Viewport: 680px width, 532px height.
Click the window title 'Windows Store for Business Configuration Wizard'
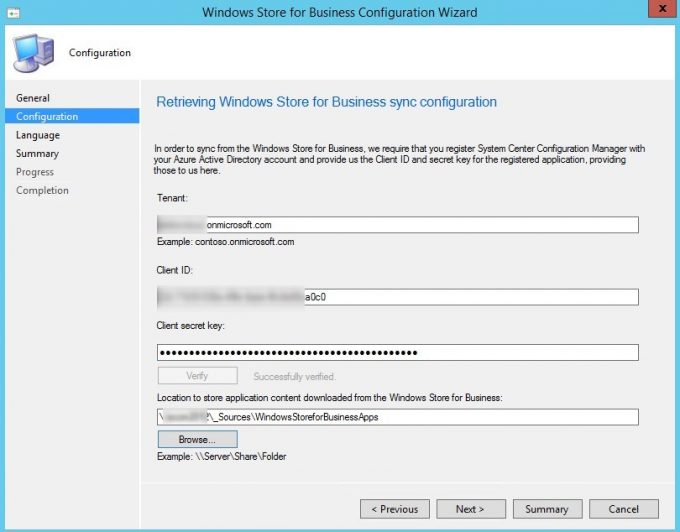340,12
